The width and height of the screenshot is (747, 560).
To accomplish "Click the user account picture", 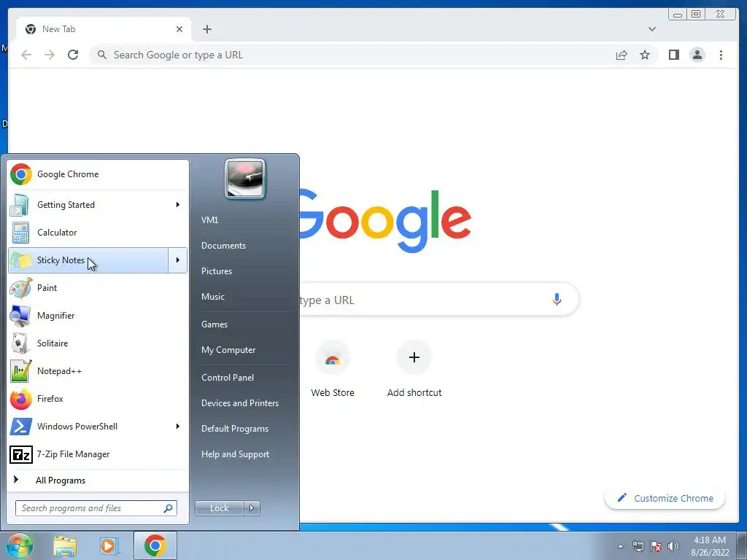I will pyautogui.click(x=245, y=179).
